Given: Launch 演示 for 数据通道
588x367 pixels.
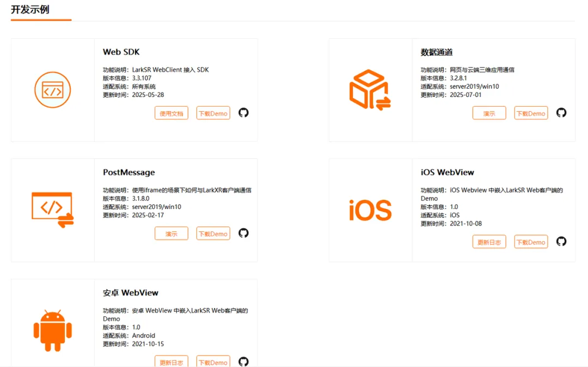Looking at the screenshot, I should [489, 113].
